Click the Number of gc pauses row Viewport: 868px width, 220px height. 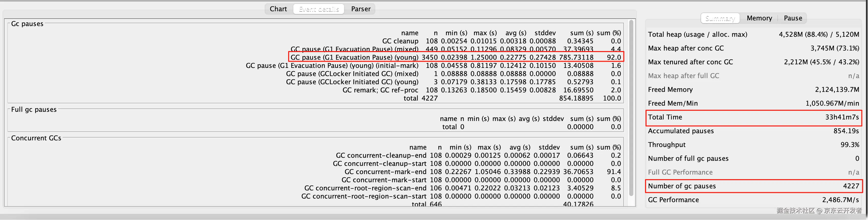753,186
